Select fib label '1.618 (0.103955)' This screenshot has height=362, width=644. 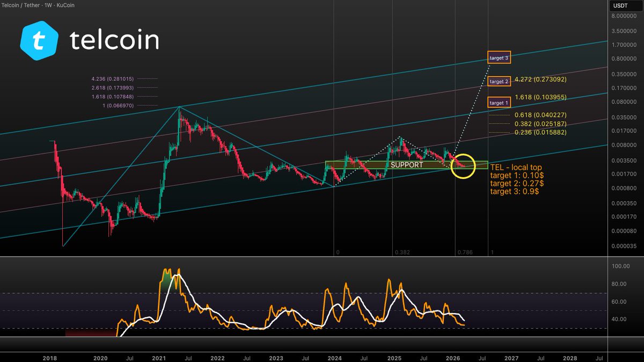tap(540, 97)
